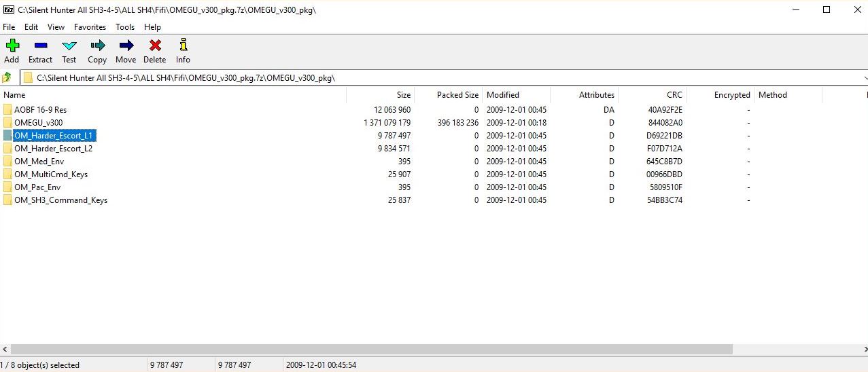Click CRC value 54BB3C74
Screen dimensions: 868x372
[665, 200]
